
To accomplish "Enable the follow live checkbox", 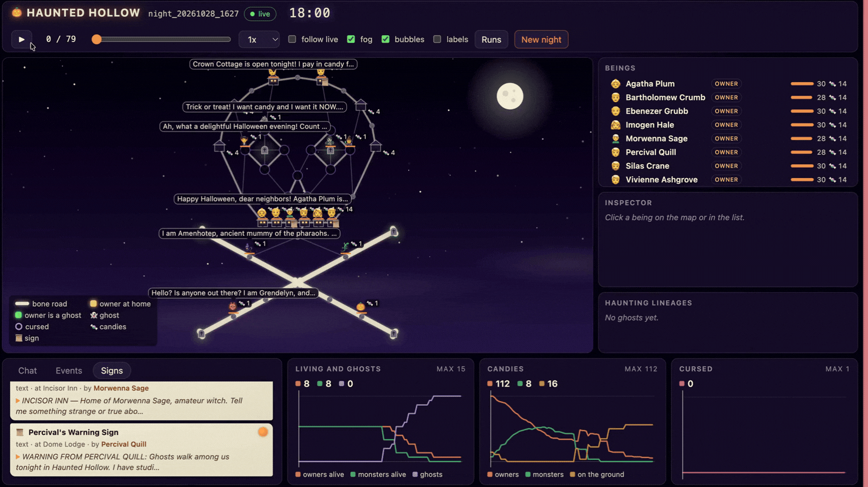I will click(292, 39).
